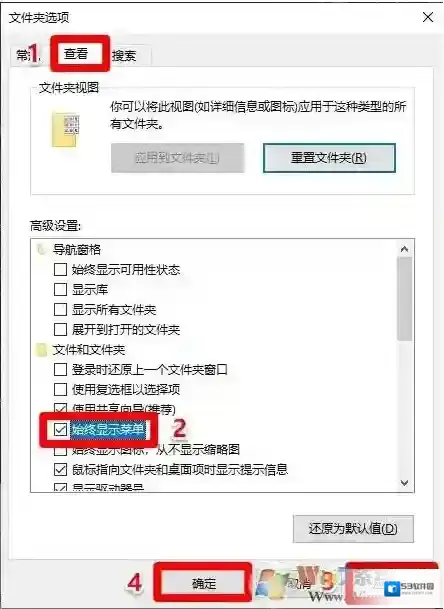Viewport: 444px width, 609px height.
Task: Click the list scroll down arrow
Action: [x=404, y=483]
